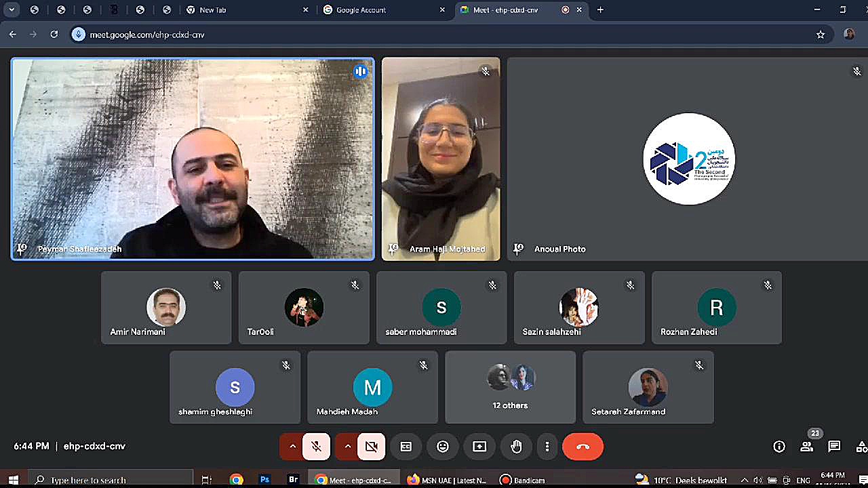This screenshot has width=868, height=488.
Task: Toggle microphone mute in Meet controls
Action: click(x=316, y=447)
